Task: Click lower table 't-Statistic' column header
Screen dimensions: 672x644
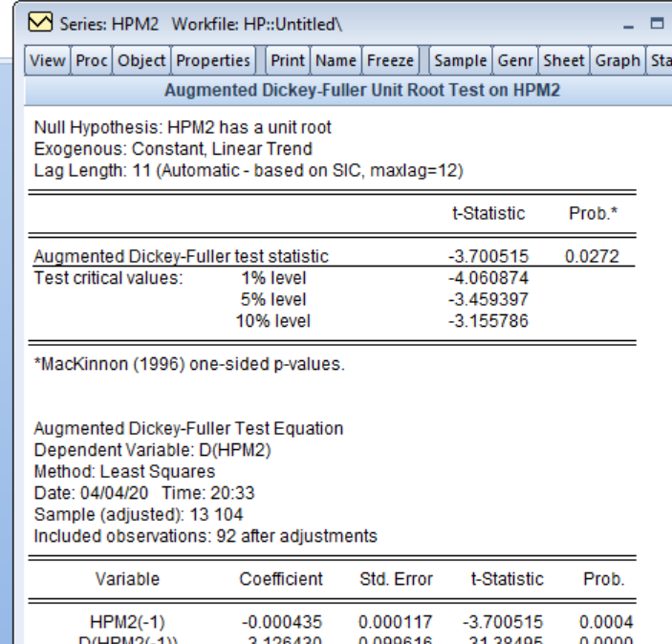Action: (507, 579)
